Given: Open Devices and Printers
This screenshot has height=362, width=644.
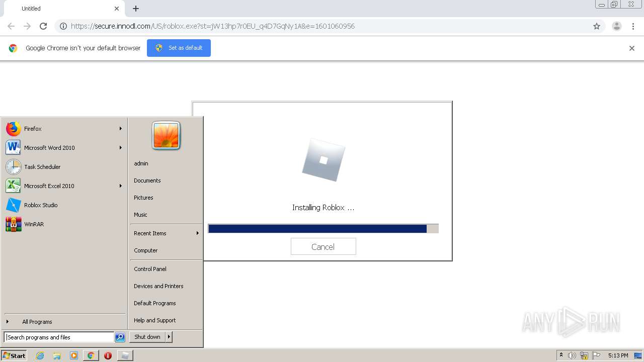Looking at the screenshot, I should 158,286.
